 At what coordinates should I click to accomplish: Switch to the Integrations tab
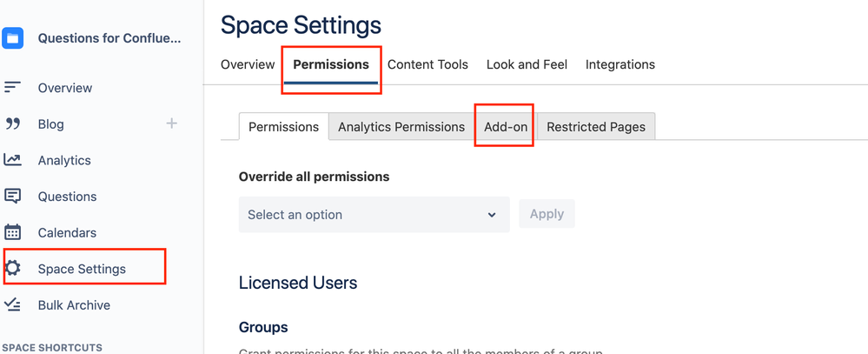[620, 64]
